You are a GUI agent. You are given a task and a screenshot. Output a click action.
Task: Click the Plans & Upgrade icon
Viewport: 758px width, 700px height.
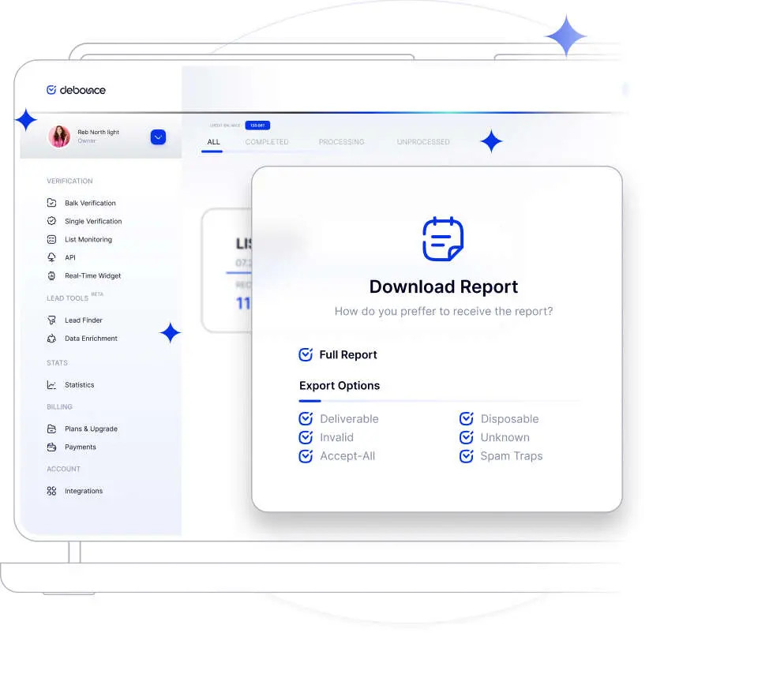click(x=52, y=429)
